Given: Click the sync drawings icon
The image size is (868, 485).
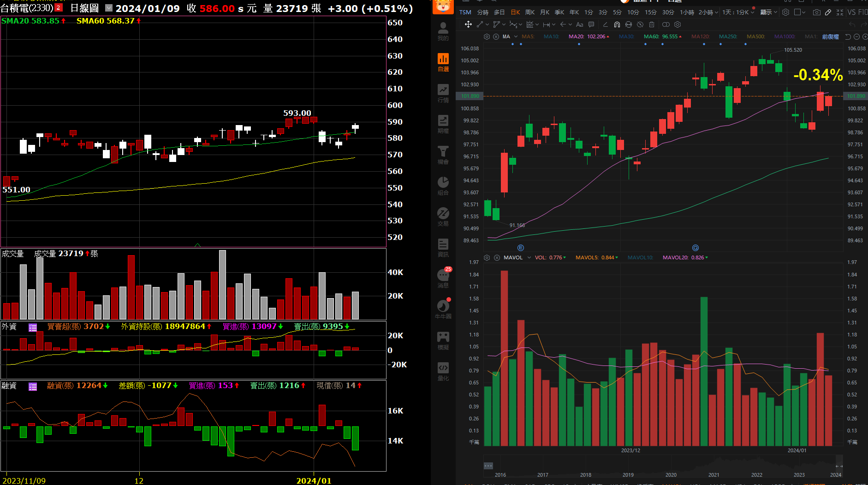Looking at the screenshot, I should point(629,24).
